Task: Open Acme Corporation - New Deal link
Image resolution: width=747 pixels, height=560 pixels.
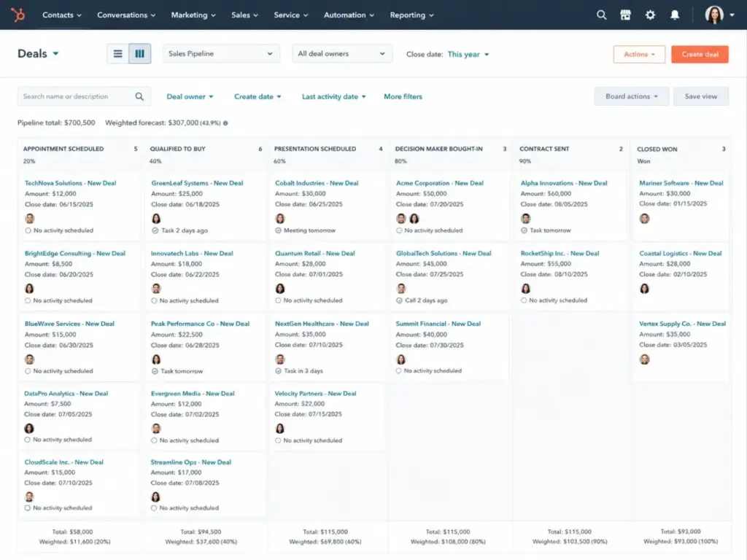Action: [440, 183]
